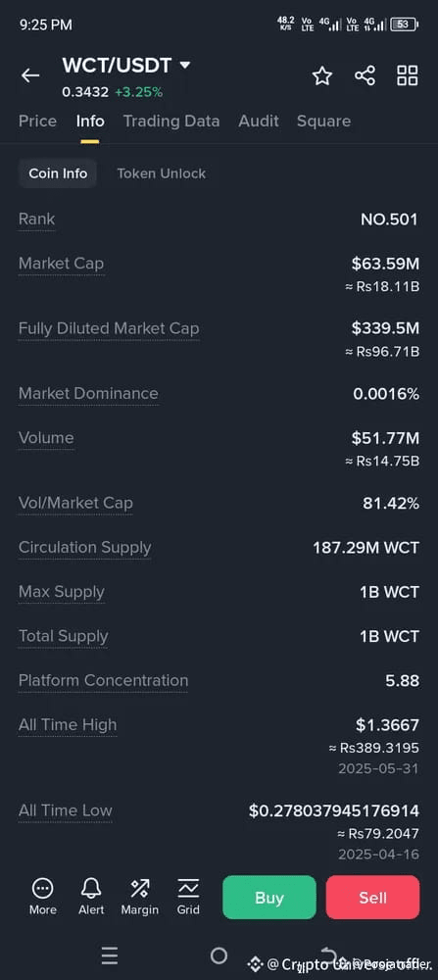The image size is (438, 980).
Task: Show the Platform Concentration explanation
Action: [103, 681]
